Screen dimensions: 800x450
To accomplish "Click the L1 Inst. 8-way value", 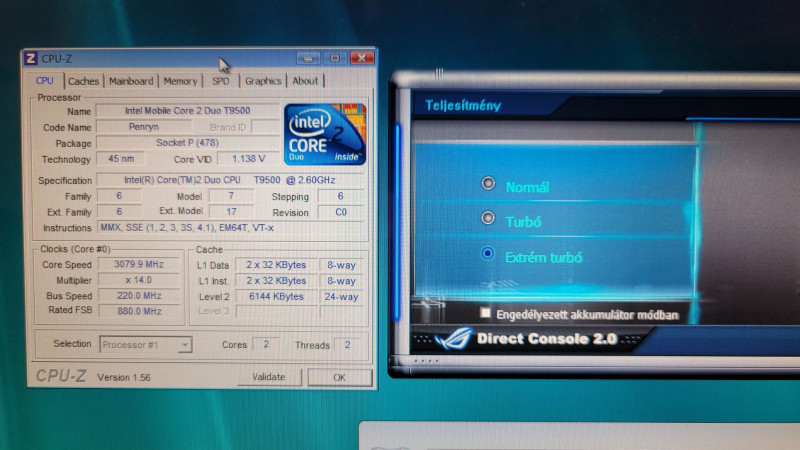I will click(x=341, y=281).
